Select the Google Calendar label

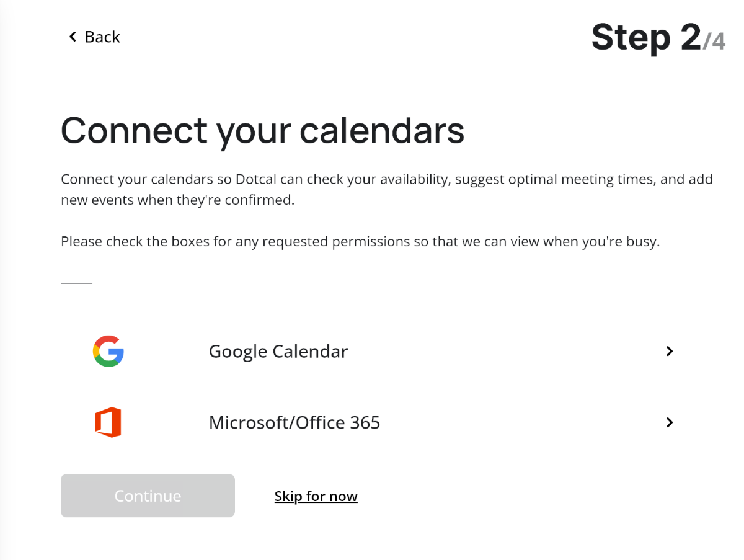coord(278,352)
